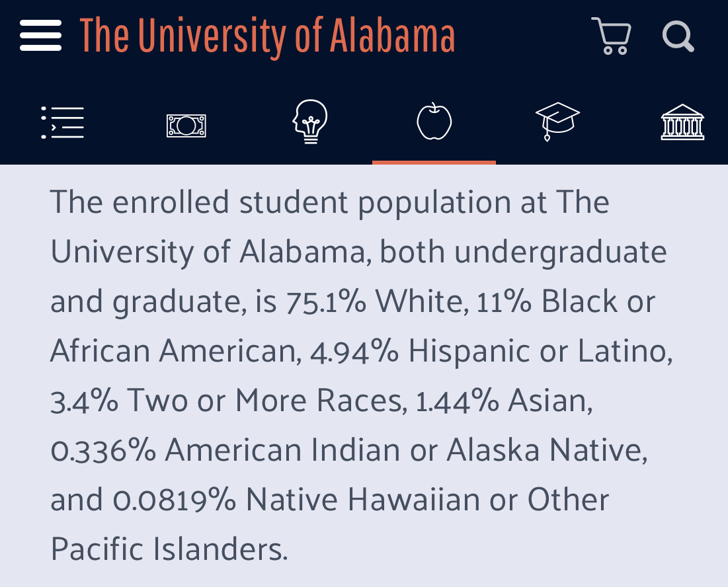The image size is (728, 587).
Task: Click '11% Black or' in the paragraph
Action: tap(565, 301)
